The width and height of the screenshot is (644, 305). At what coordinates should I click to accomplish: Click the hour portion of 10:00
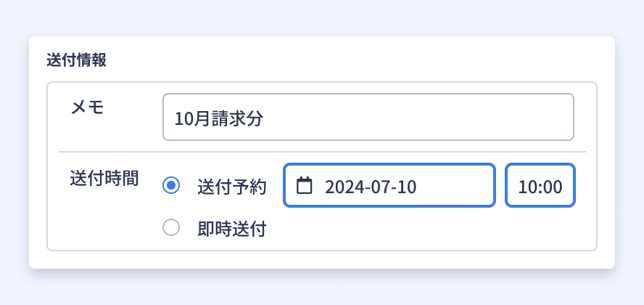tap(527, 187)
